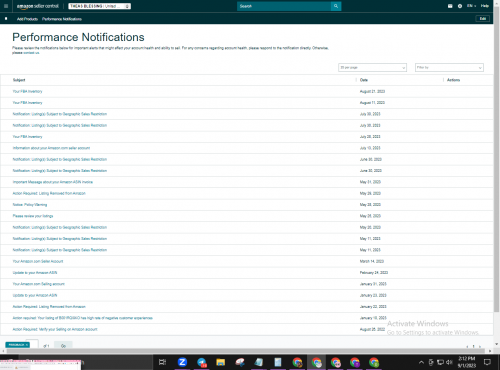The height and width of the screenshot is (370, 500).
Task: Click the Subject column header
Action: click(19, 80)
